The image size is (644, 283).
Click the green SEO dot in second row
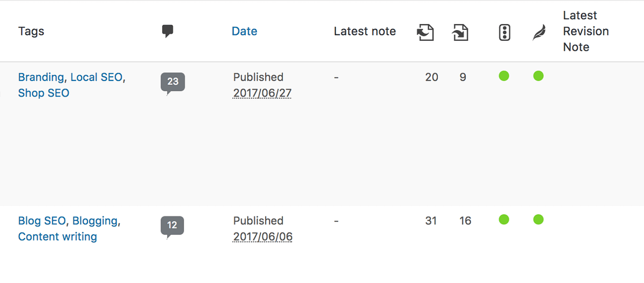tap(504, 219)
